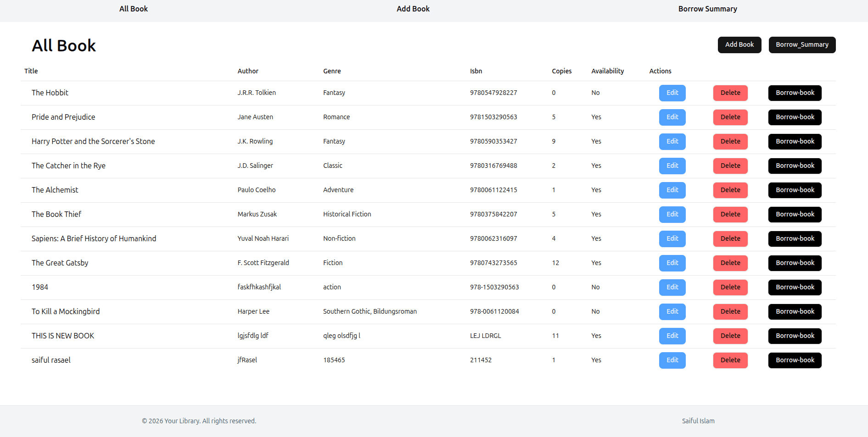Borrow the book saiful rasael
868x437 pixels.
click(795, 360)
